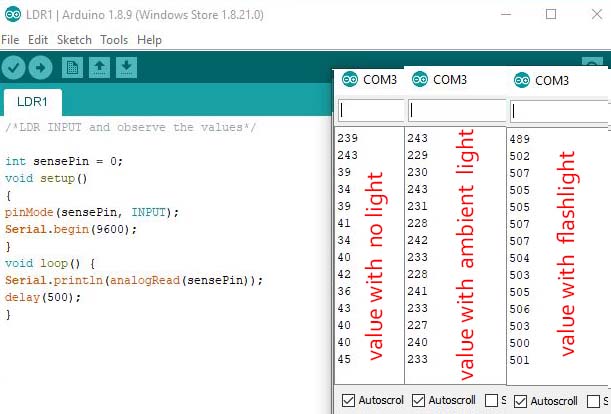This screenshot has height=414, width=611.
Task: Click the value 239 in the no-light monitor
Action: coord(348,138)
